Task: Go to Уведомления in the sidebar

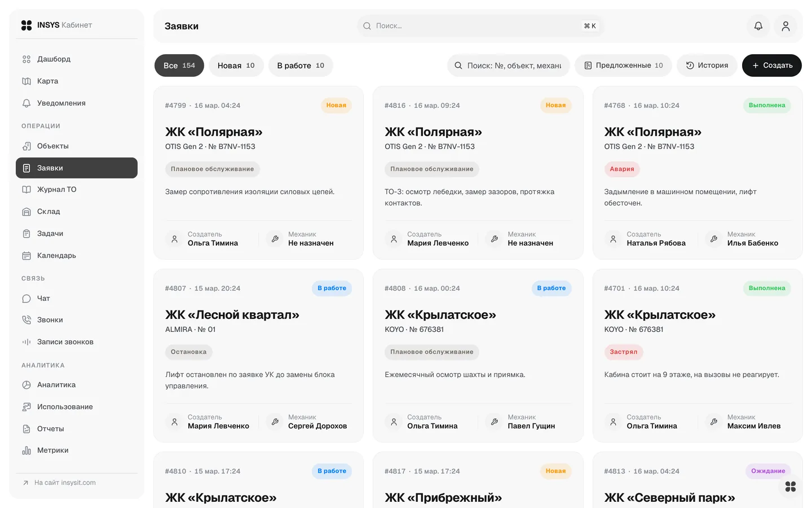Action: click(77, 103)
